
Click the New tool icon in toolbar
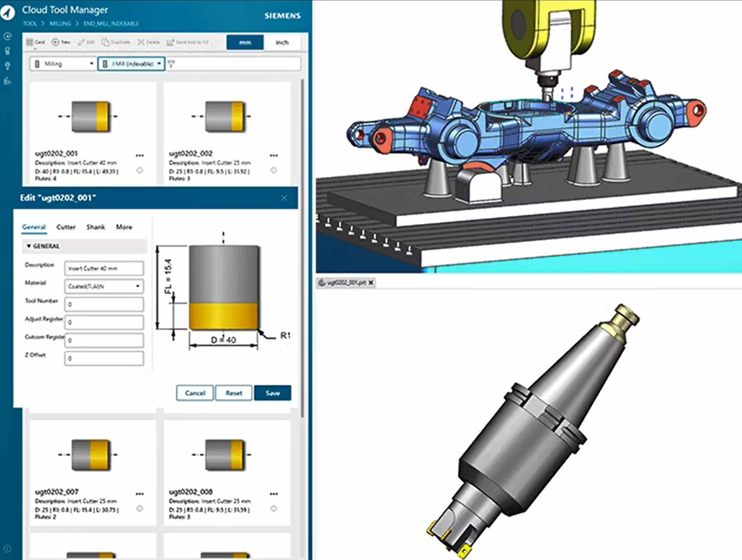[x=55, y=42]
